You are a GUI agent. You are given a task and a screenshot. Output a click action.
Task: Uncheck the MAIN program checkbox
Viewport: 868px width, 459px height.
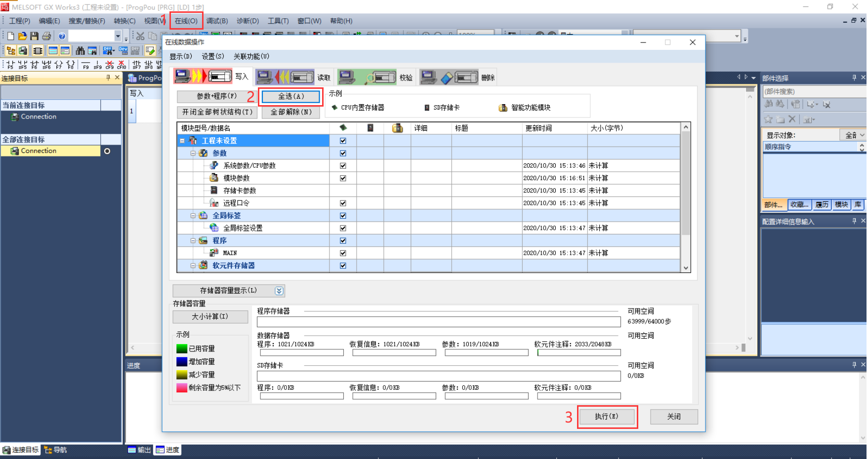pos(343,253)
